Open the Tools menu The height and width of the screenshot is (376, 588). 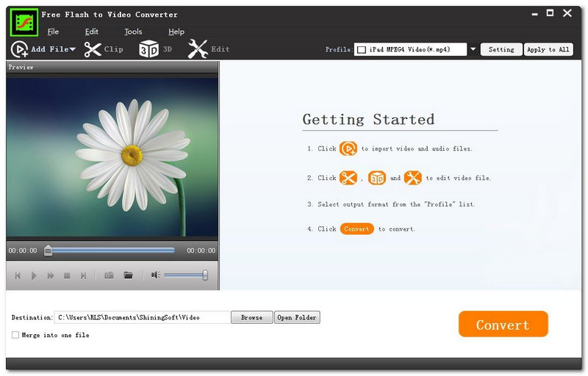pyautogui.click(x=133, y=32)
